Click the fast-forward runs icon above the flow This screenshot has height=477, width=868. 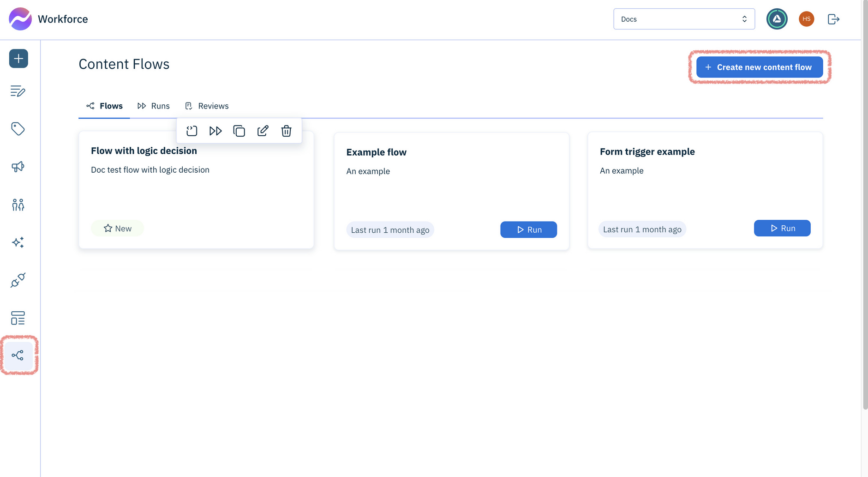tap(215, 131)
